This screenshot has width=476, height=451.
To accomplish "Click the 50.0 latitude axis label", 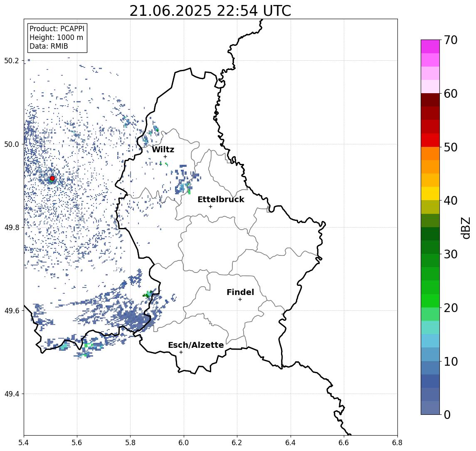I will 11,144.
